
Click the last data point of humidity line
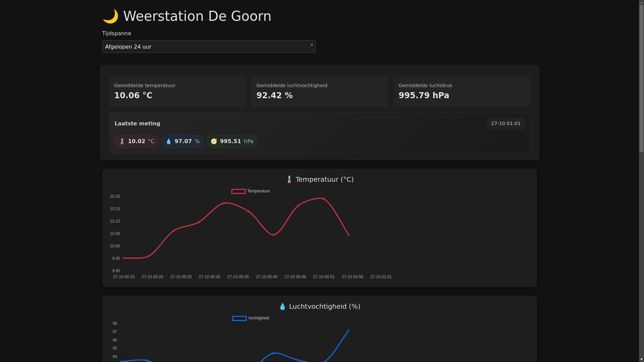(348, 330)
